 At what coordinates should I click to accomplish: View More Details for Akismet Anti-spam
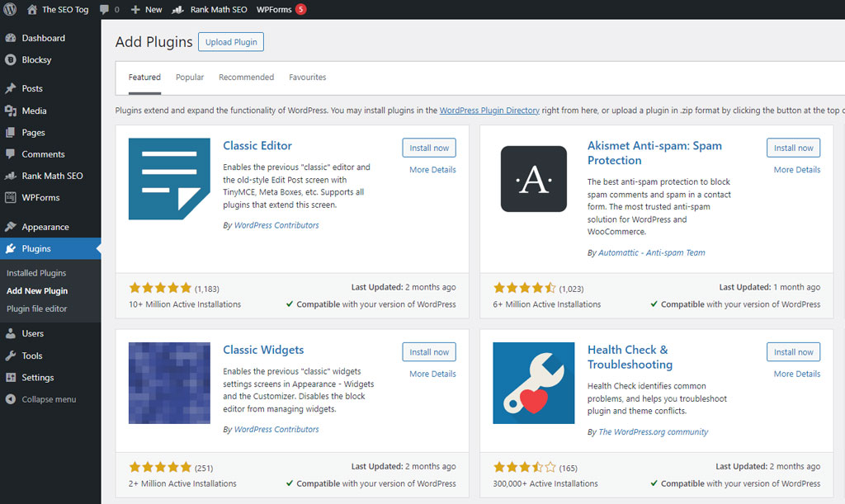point(797,170)
